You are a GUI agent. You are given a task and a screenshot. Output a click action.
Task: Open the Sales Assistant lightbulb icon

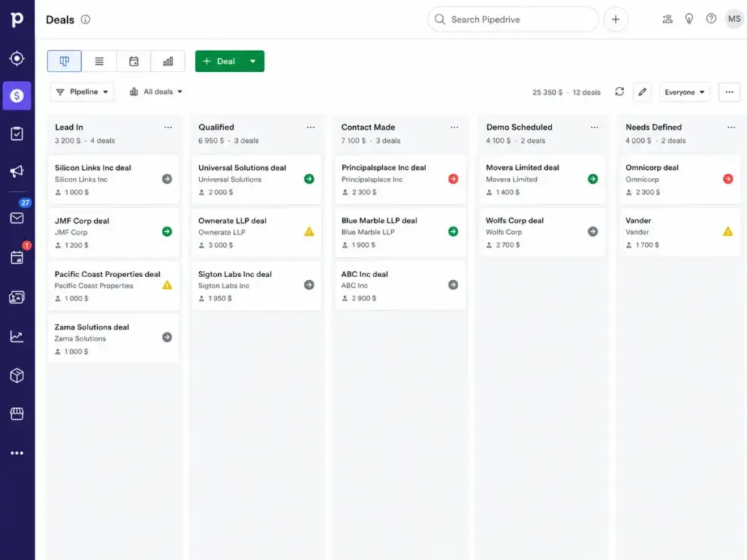689,19
